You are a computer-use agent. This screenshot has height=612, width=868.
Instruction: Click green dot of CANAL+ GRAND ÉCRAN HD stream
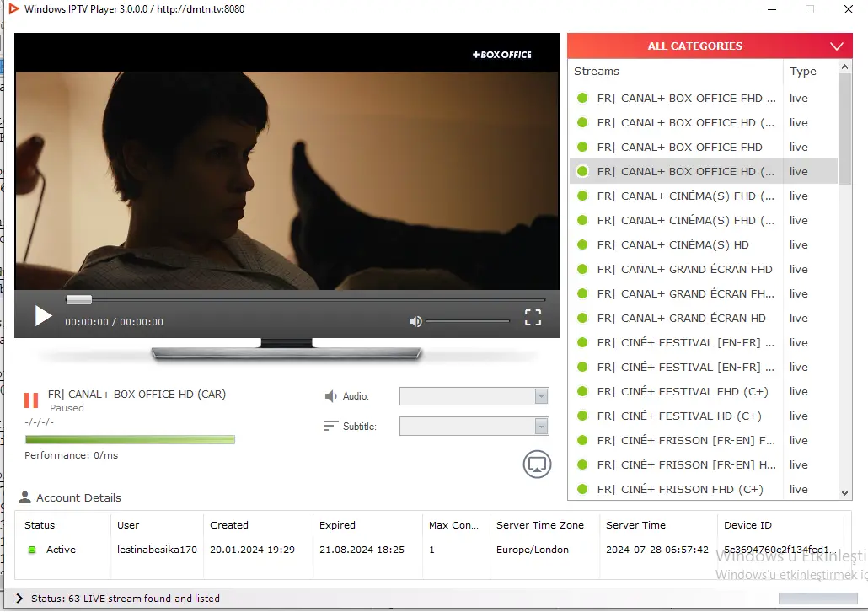click(582, 318)
